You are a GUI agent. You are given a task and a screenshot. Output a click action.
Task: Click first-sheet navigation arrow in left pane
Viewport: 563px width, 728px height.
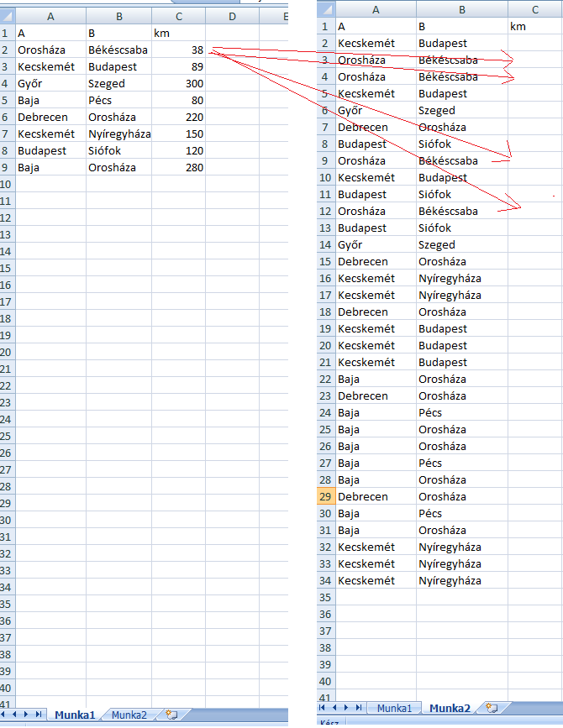(3, 715)
